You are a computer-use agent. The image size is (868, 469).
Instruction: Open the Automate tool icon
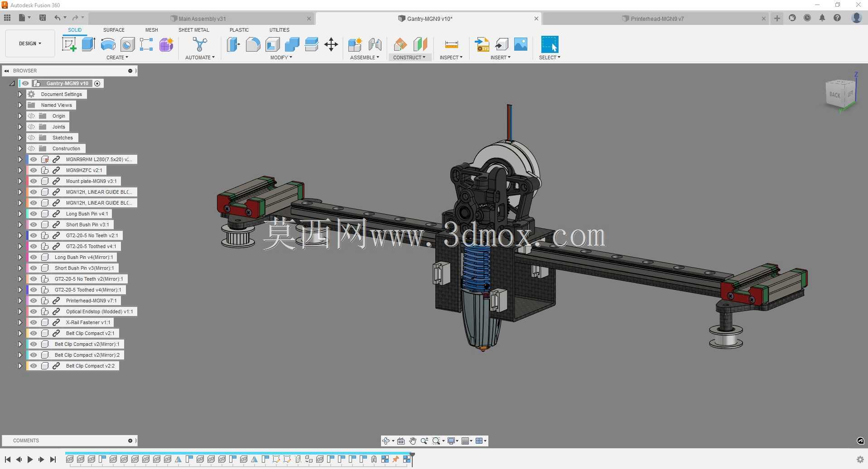(200, 44)
